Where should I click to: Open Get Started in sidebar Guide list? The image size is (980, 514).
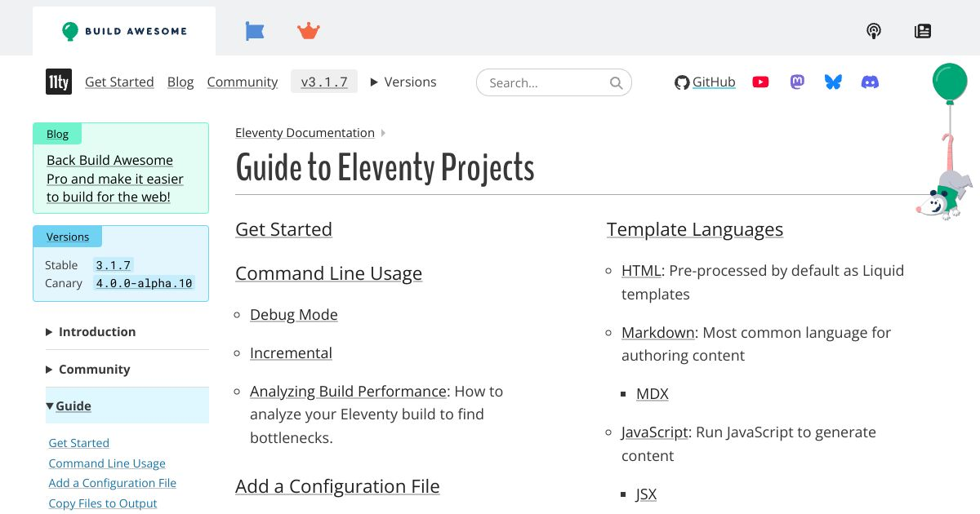79,443
